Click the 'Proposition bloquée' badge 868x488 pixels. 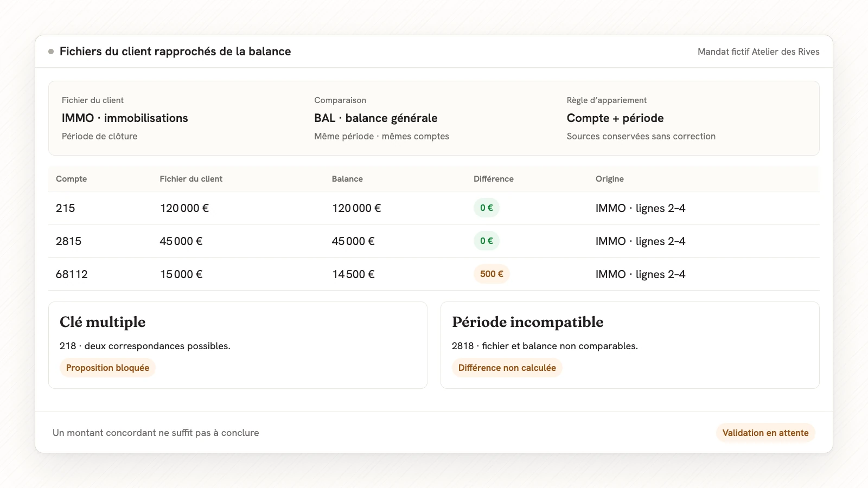[107, 368]
